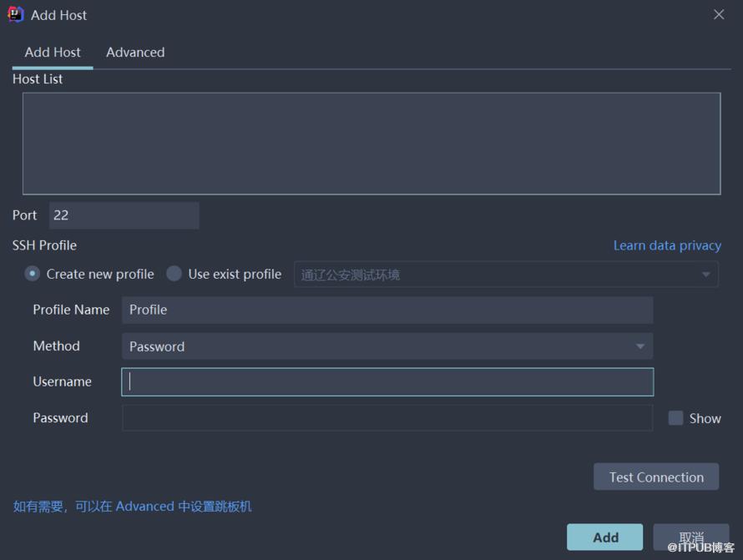Click inside the Host List text area
This screenshot has height=560, width=743.
(x=371, y=144)
